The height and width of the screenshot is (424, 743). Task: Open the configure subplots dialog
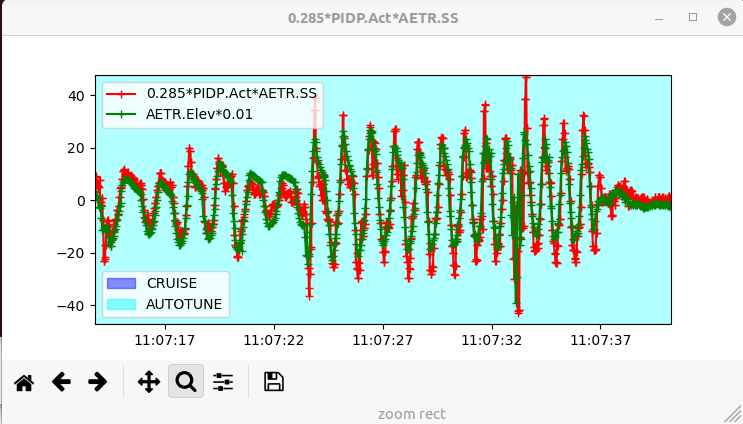pos(223,381)
